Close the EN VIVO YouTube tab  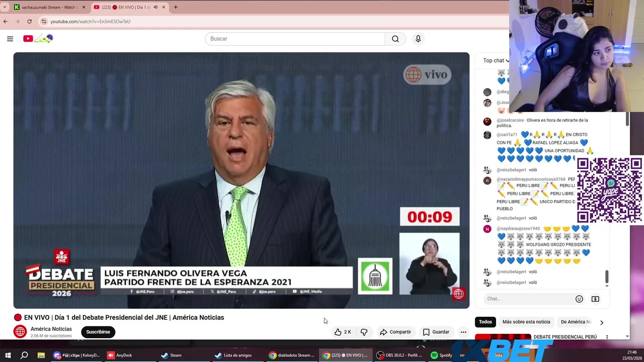pyautogui.click(x=164, y=7)
